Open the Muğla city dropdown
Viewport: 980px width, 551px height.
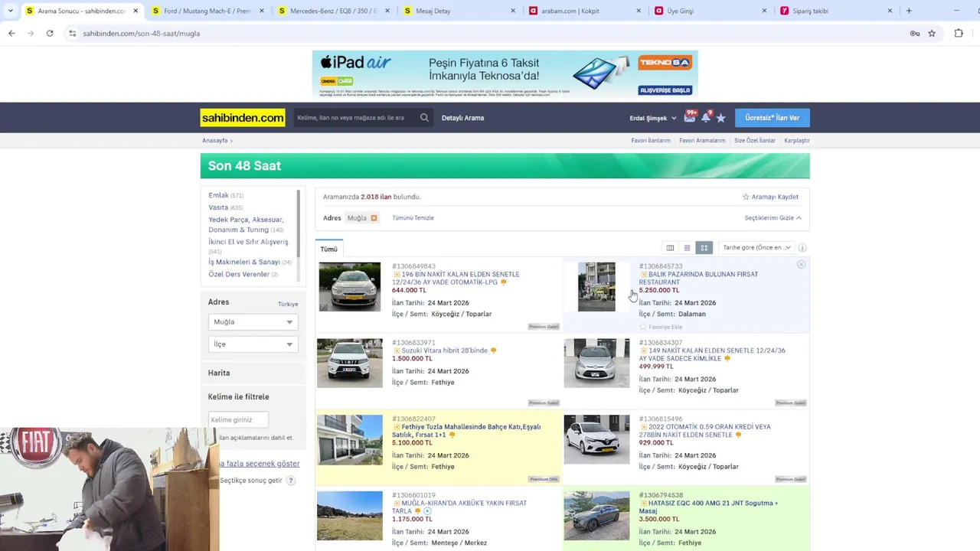click(253, 322)
